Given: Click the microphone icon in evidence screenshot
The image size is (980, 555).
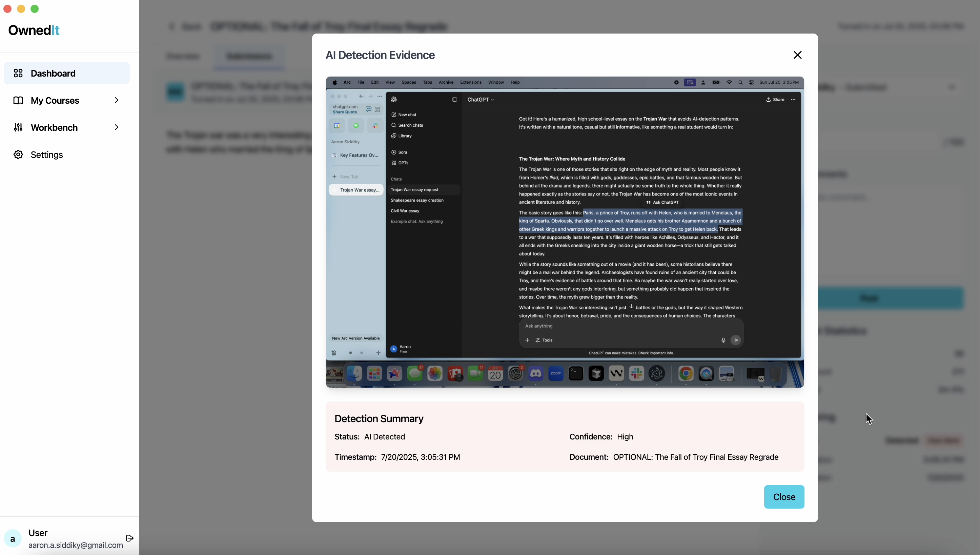Looking at the screenshot, I should [x=723, y=341].
